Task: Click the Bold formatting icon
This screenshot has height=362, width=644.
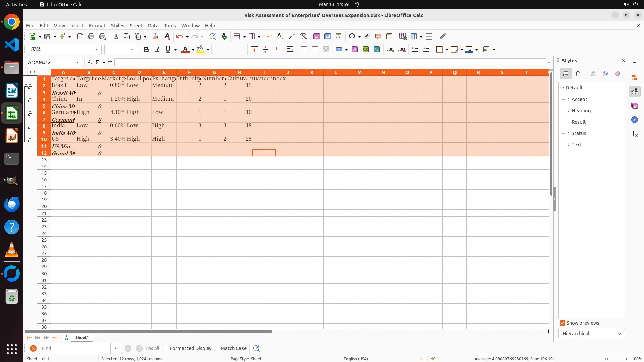Action: point(146,50)
